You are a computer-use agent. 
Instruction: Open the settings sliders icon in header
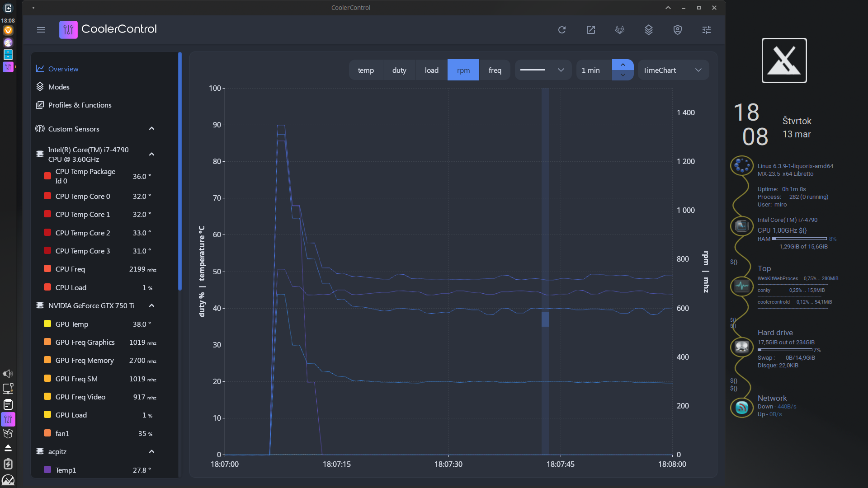(x=707, y=30)
